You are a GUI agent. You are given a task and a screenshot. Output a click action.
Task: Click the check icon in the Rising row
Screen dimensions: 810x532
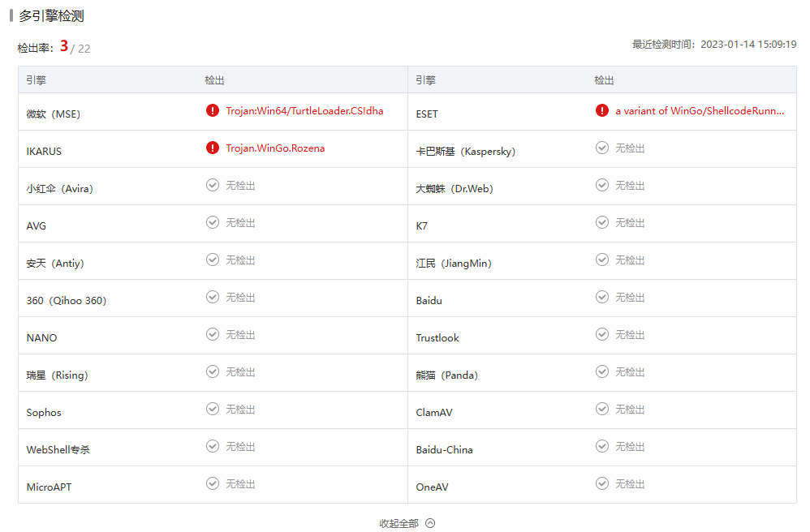tap(213, 371)
